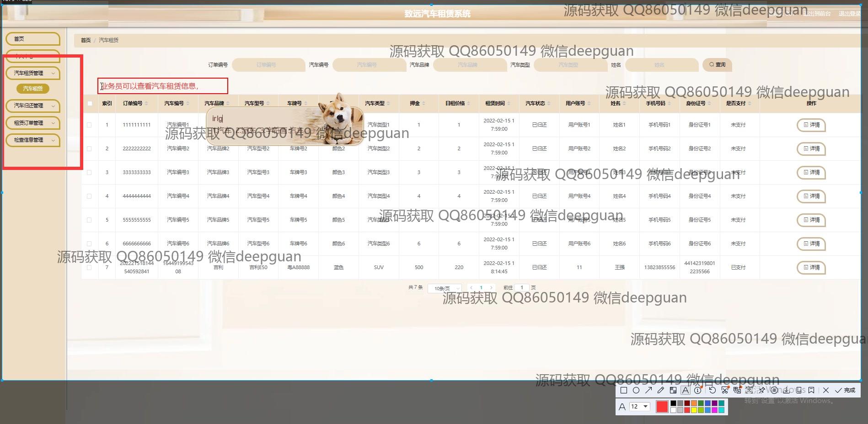The width and height of the screenshot is (868, 424).
Task: Select the rectangle annotation tool
Action: [623, 390]
